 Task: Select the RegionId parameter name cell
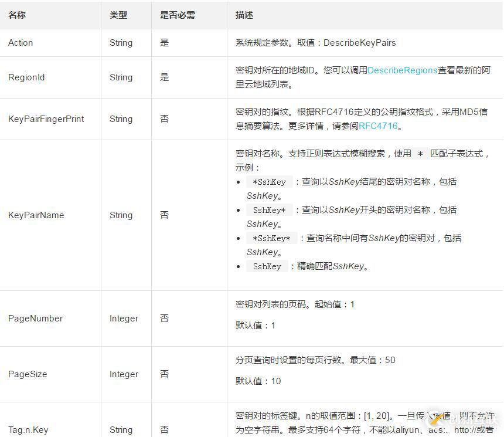pos(26,77)
